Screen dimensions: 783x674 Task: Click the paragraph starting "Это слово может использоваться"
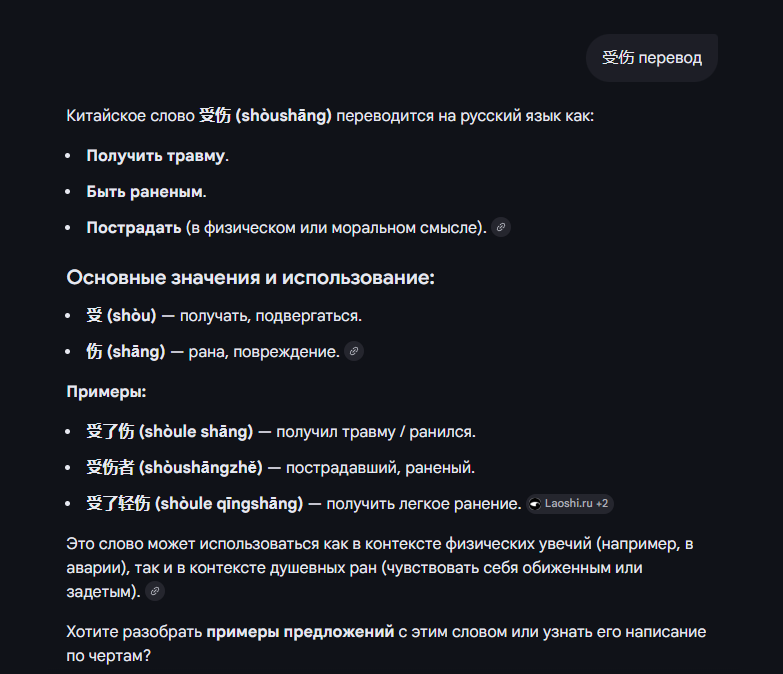[380, 568]
